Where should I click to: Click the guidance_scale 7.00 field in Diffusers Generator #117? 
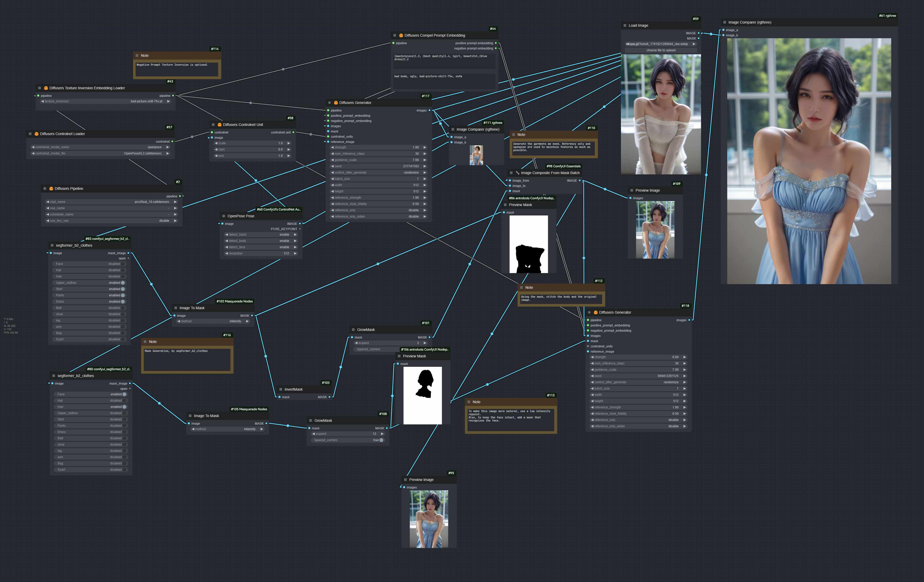click(378, 160)
